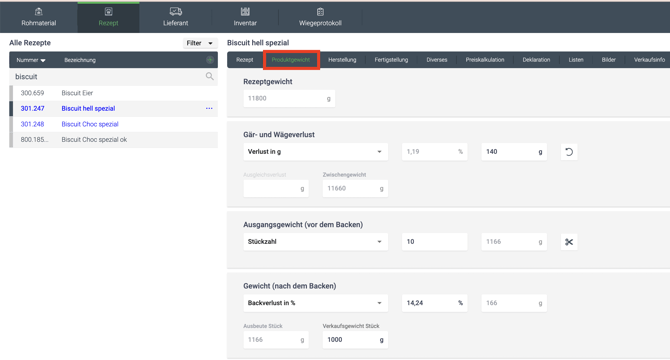This screenshot has width=670, height=360.
Task: Open the Backverlust in % dropdown
Action: pos(315,303)
